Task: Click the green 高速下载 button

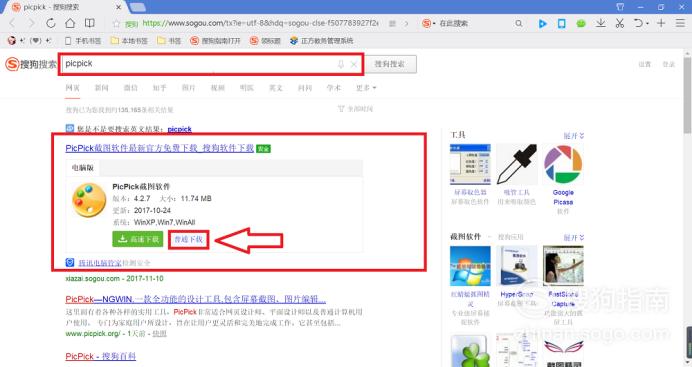Action: pos(138,239)
